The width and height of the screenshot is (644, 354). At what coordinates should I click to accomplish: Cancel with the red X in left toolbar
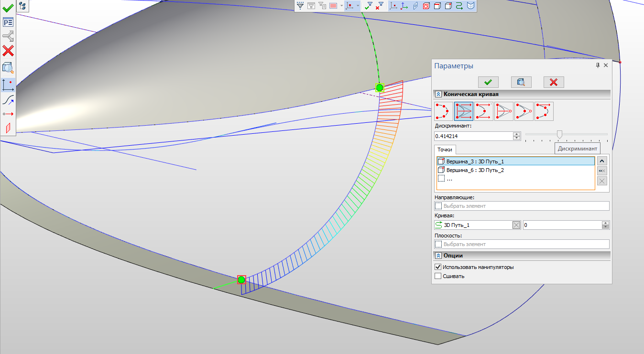click(8, 51)
